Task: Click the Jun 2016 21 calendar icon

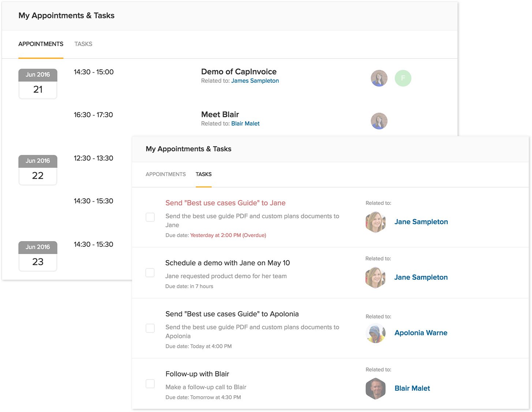Action: click(x=38, y=84)
